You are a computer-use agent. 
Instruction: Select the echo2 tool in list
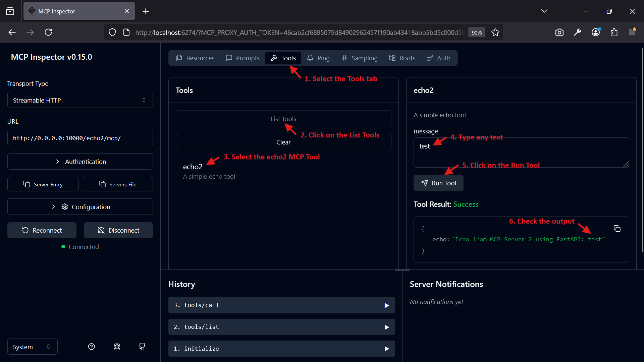(283, 171)
